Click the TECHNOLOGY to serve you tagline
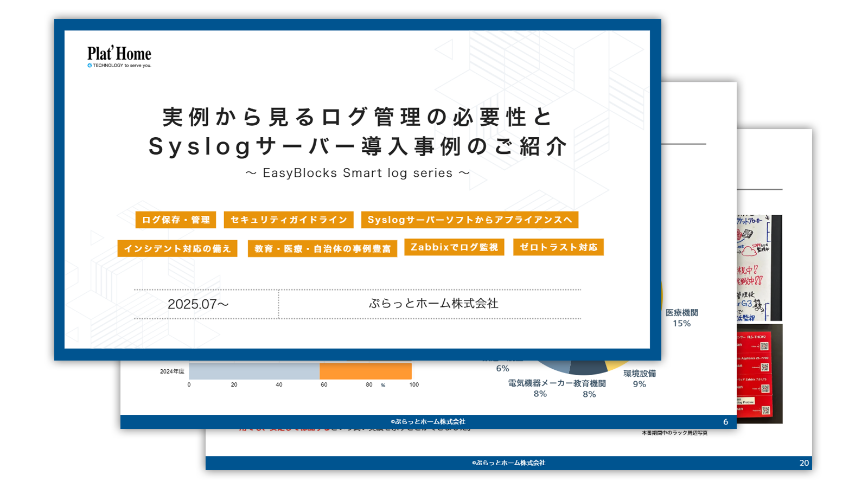 [119, 66]
